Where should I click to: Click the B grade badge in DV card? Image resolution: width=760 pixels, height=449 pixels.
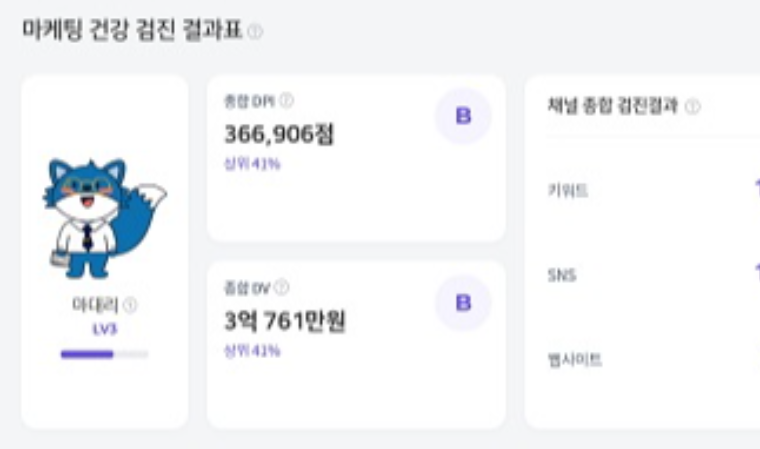[463, 303]
